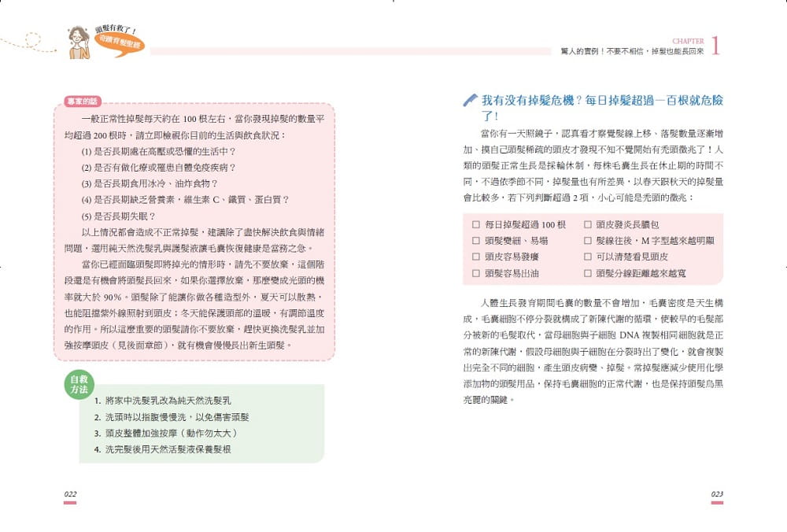The image size is (787, 532).
Task: Click the large chapter number 1
Action: click(715, 45)
